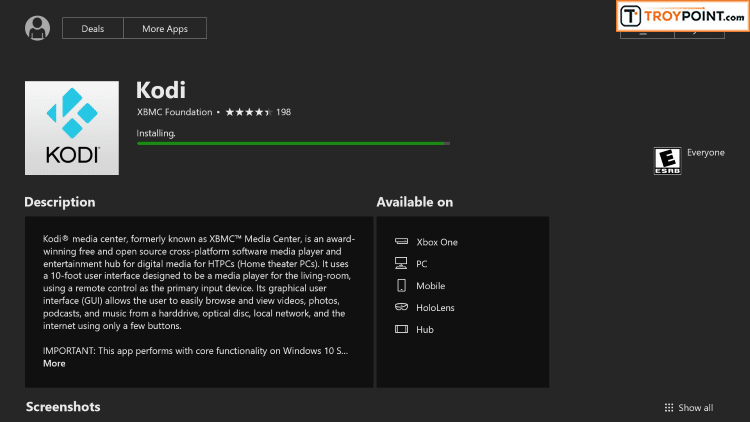750x422 pixels.
Task: Click the Everyone rating label
Action: click(706, 153)
